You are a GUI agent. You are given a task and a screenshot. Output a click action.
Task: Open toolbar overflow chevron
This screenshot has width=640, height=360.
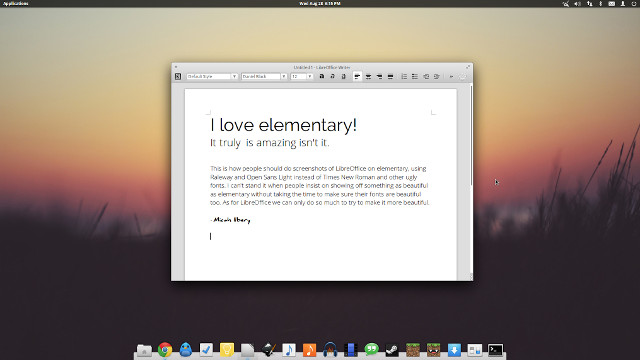(x=451, y=76)
